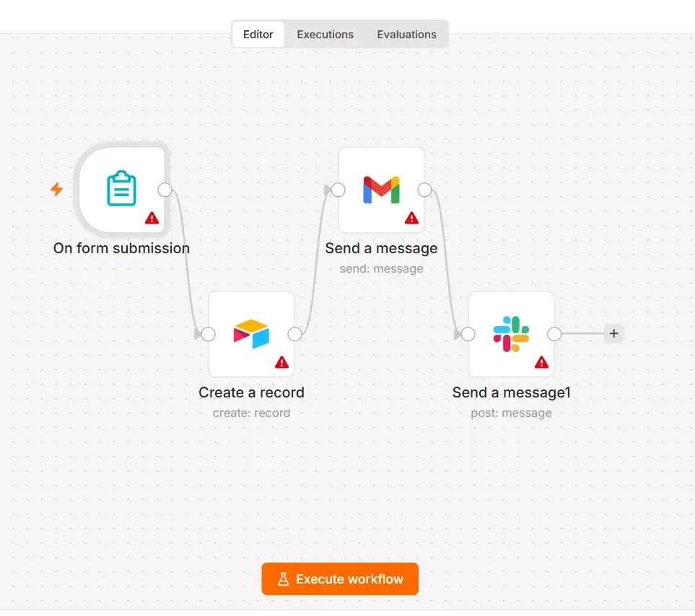
Task: Open the Slack Send a message1 node
Action: click(x=511, y=334)
